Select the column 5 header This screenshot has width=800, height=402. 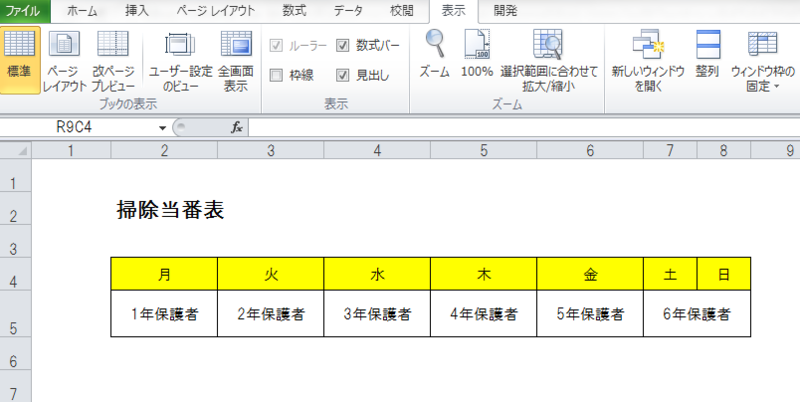point(483,150)
